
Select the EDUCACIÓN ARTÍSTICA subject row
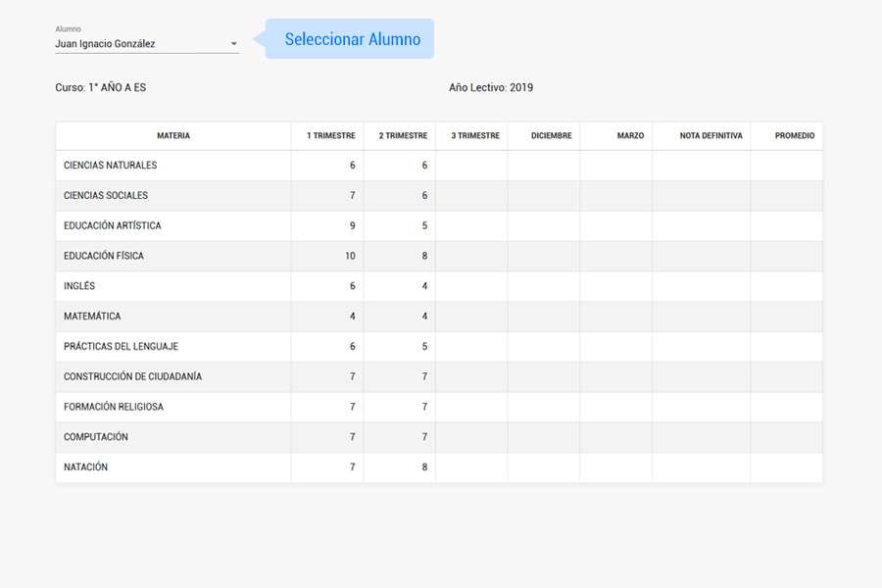[x=113, y=226]
